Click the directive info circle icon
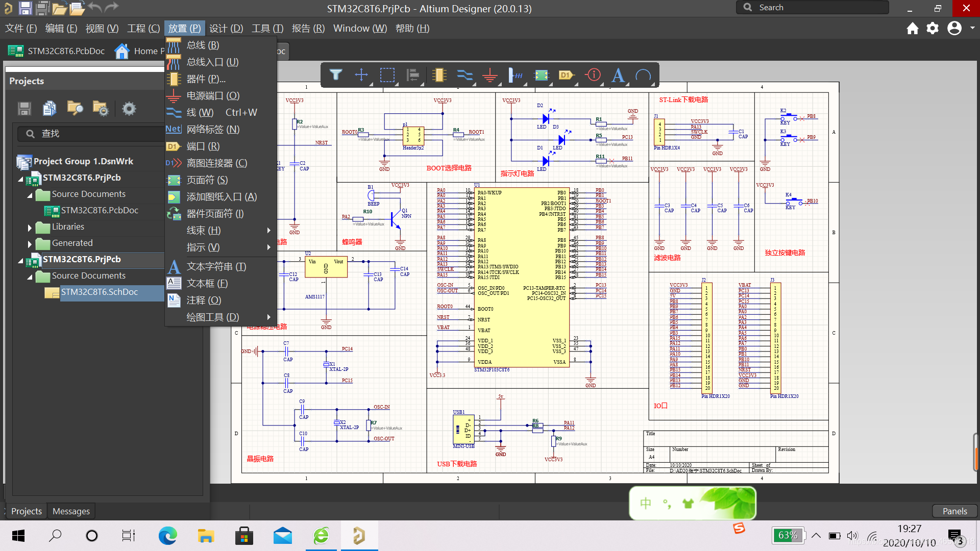 593,75
